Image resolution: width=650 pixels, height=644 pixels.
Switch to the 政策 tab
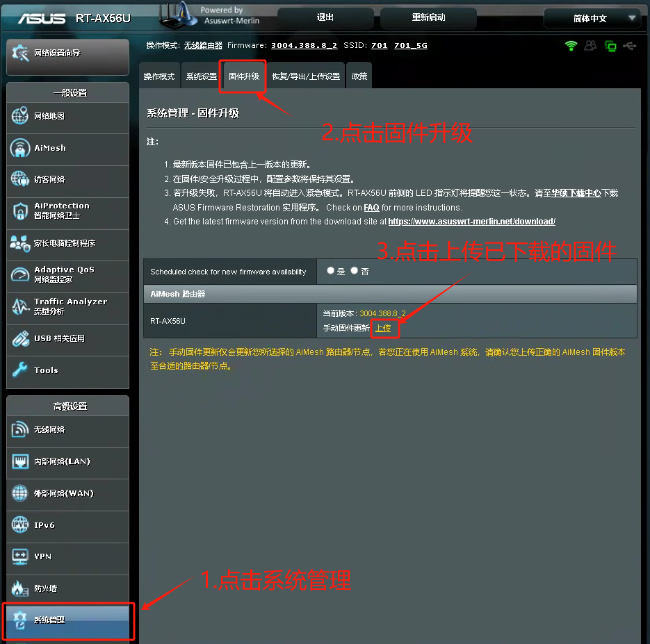coord(359,76)
